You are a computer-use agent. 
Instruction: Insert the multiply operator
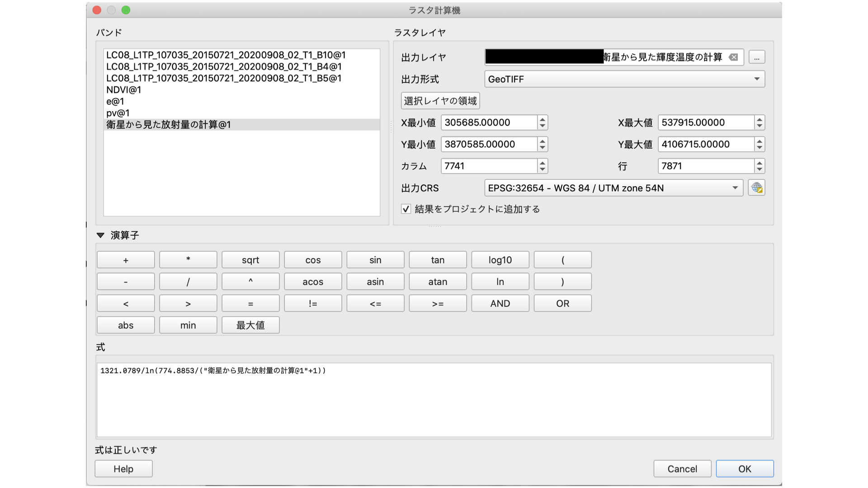coord(188,260)
